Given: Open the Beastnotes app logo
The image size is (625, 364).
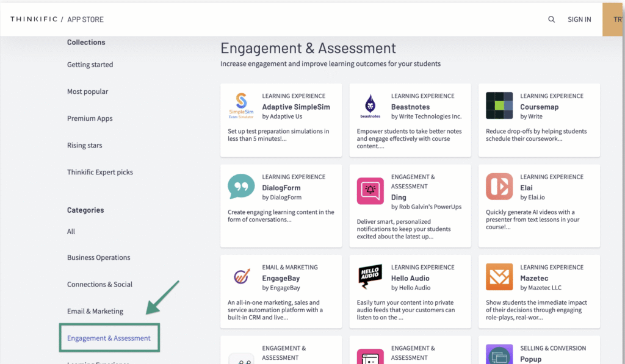Looking at the screenshot, I should point(370,105).
